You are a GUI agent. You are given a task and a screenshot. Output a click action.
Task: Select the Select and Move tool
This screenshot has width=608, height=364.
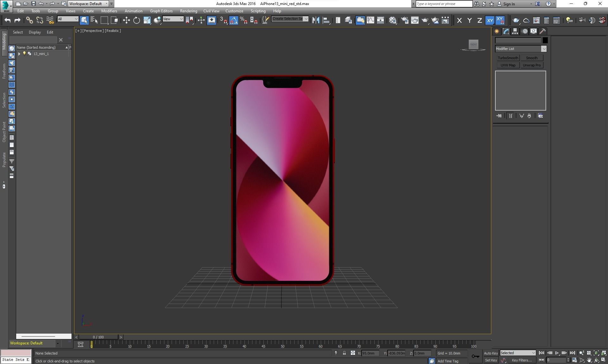coord(126,20)
